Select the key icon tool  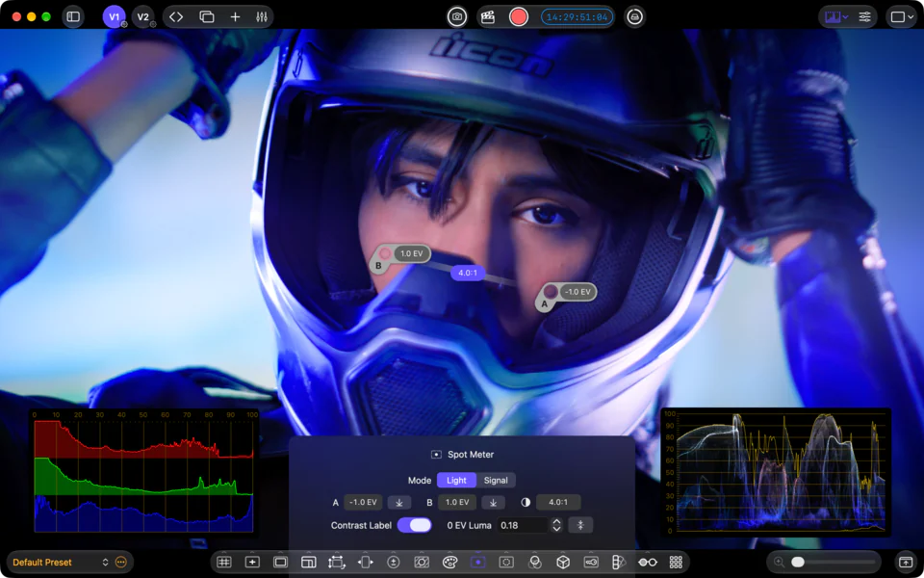[x=591, y=562]
